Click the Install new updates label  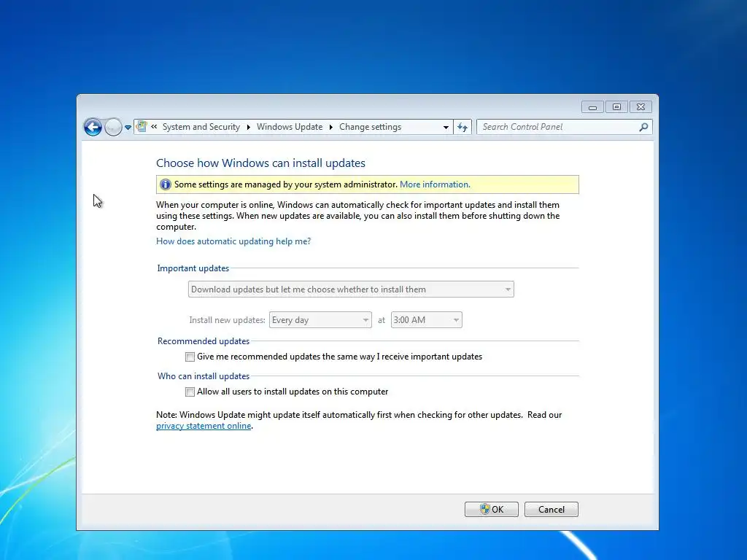click(227, 320)
